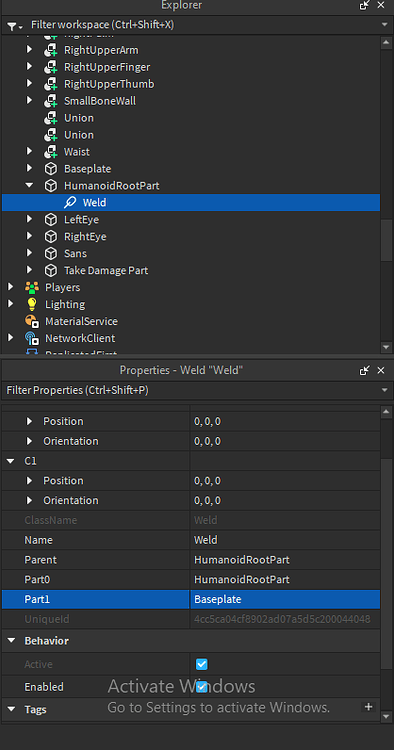Select the Weld item in Explorer
This screenshot has height=750, width=394.
191,202
